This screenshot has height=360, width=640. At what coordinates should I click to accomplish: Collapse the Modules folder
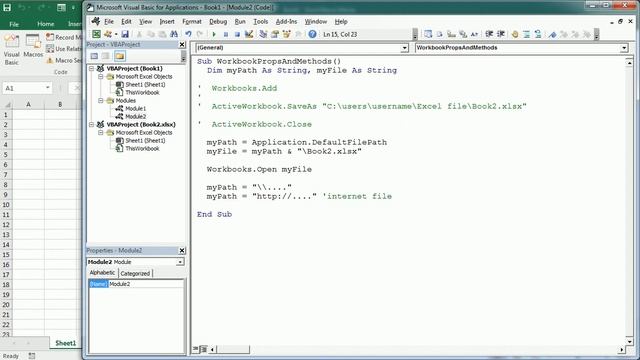pos(101,100)
